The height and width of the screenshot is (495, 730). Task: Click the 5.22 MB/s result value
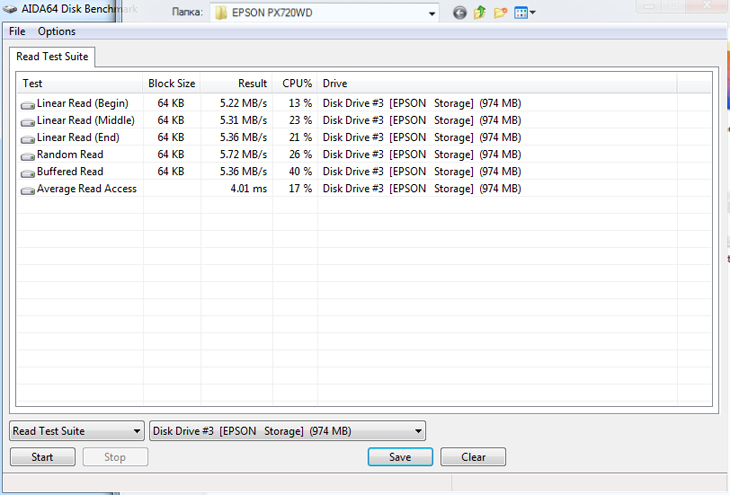[243, 103]
